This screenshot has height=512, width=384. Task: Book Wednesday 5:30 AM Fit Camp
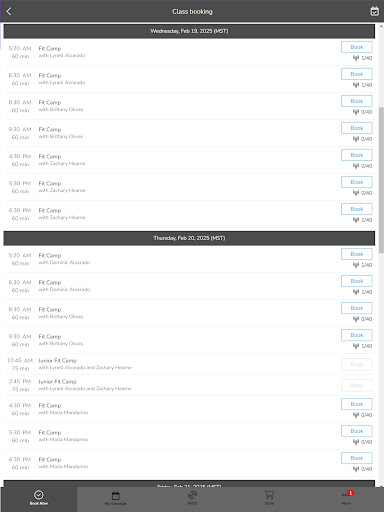(x=357, y=47)
